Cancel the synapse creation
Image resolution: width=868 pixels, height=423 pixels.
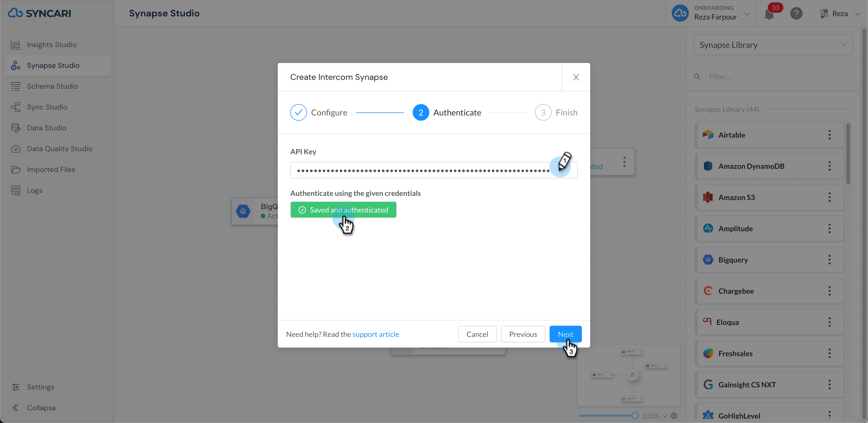pyautogui.click(x=477, y=334)
